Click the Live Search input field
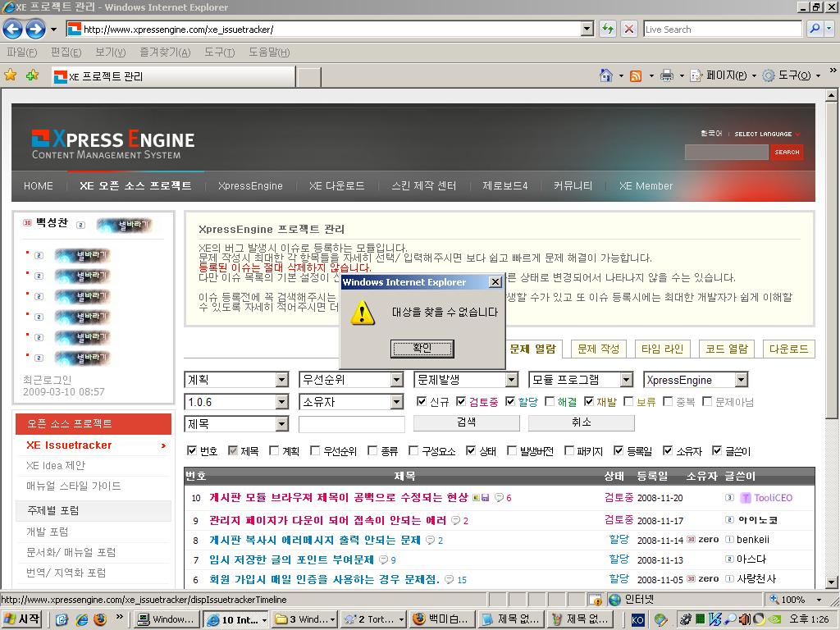The image size is (840, 630). coord(723,29)
